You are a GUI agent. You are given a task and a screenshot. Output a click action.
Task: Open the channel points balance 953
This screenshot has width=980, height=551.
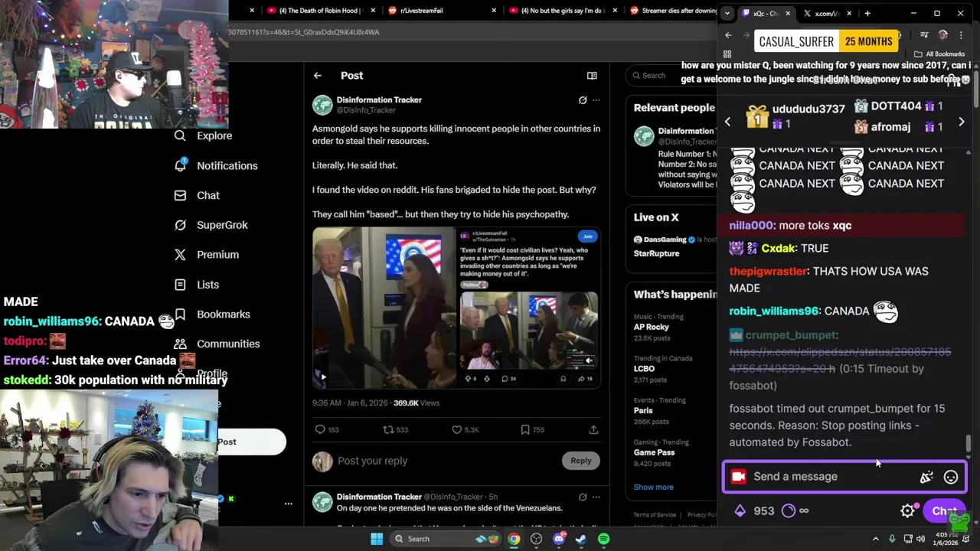point(755,511)
